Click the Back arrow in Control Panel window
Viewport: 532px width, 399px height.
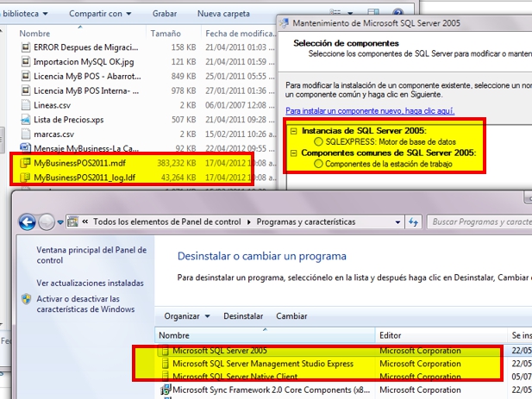coord(28,222)
